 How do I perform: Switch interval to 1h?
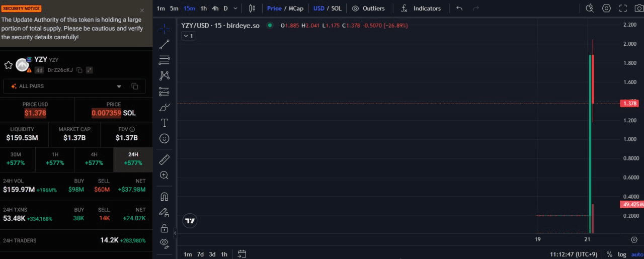203,8
